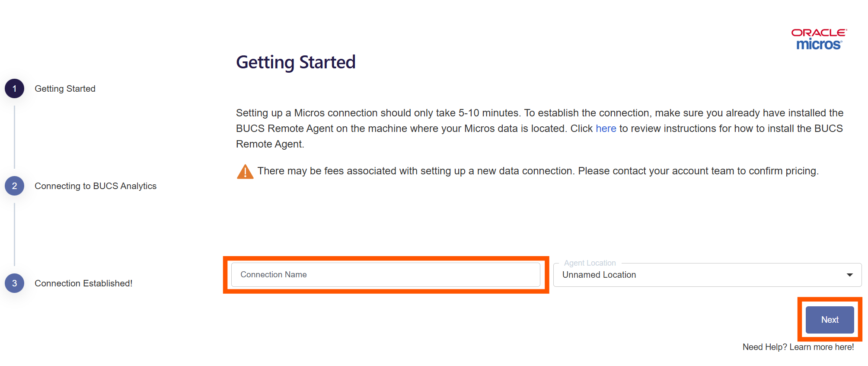Click the orange warning triangle icon

point(245,171)
